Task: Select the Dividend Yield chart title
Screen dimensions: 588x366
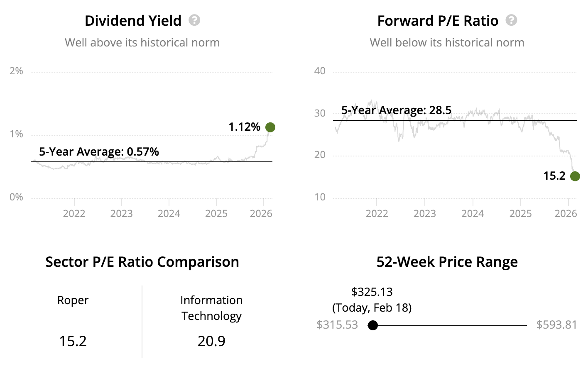Action: coord(133,21)
